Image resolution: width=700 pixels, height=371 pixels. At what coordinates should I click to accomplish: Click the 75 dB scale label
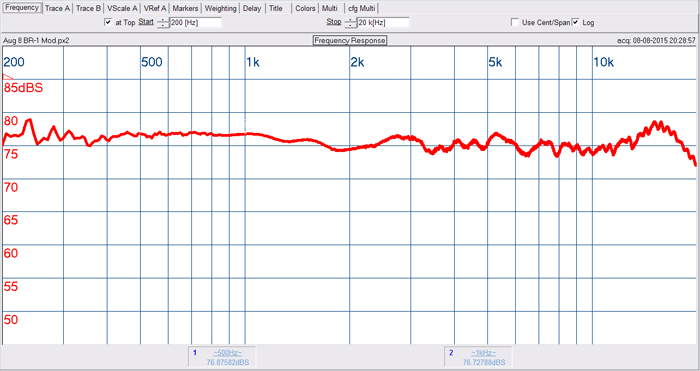click(11, 154)
